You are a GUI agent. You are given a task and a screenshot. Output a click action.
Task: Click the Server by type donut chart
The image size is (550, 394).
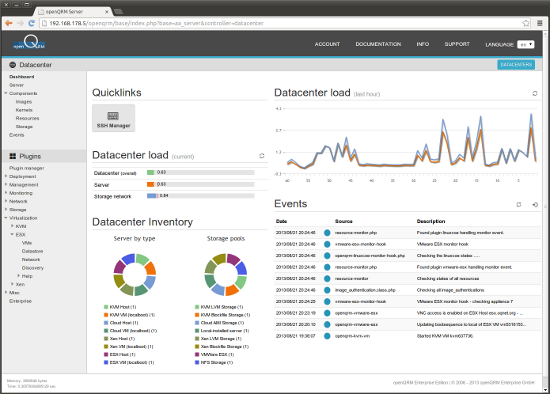[x=135, y=274]
